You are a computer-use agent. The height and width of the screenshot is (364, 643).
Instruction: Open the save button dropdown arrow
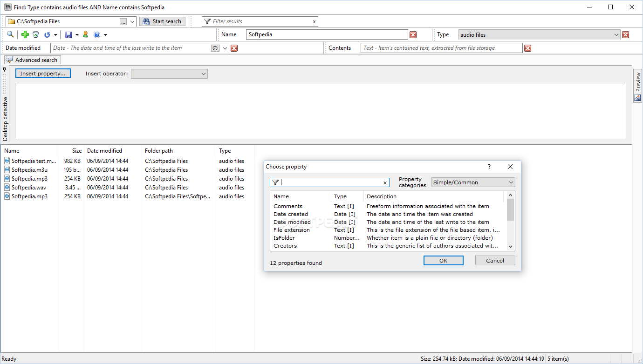(x=77, y=35)
